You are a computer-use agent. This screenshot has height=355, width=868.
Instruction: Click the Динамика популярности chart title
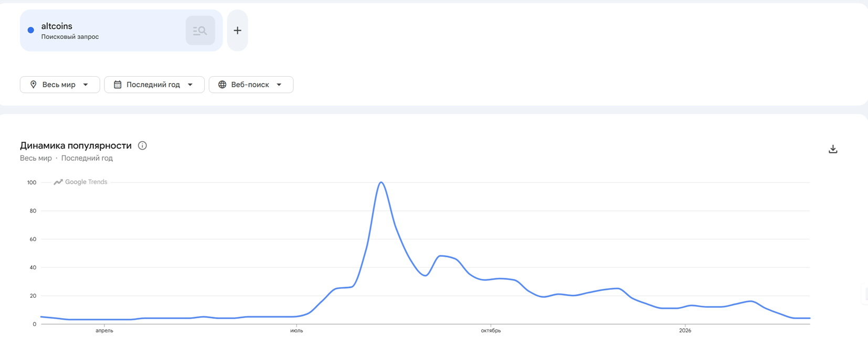[x=76, y=145]
